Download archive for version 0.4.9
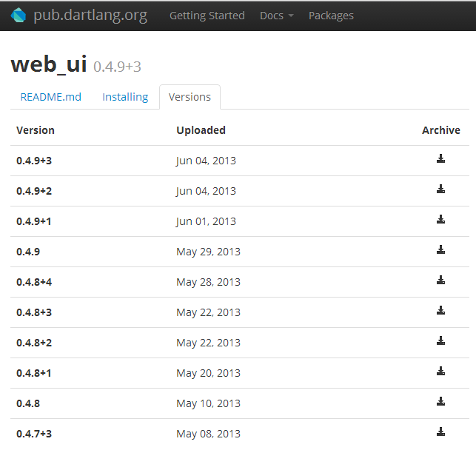This screenshot has height=470, width=476. 440,249
